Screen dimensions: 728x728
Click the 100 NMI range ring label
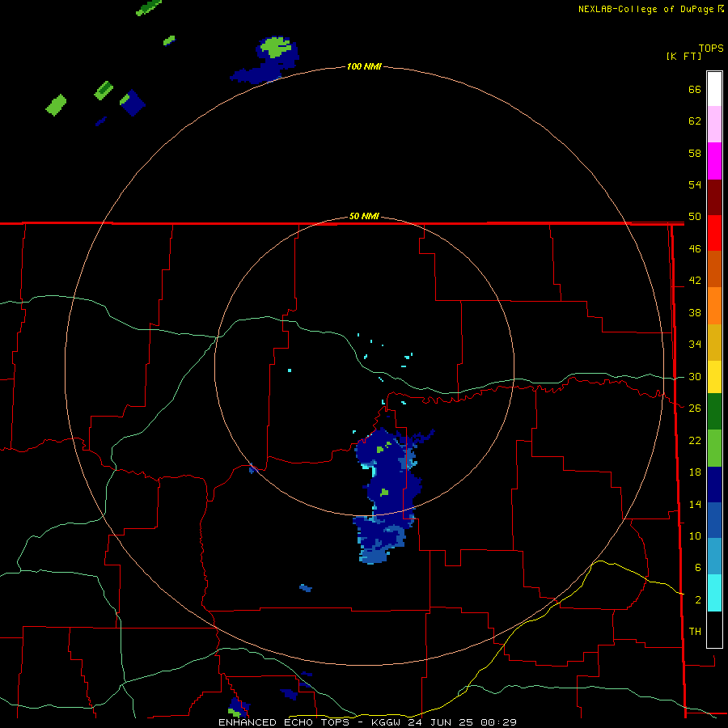tap(364, 66)
